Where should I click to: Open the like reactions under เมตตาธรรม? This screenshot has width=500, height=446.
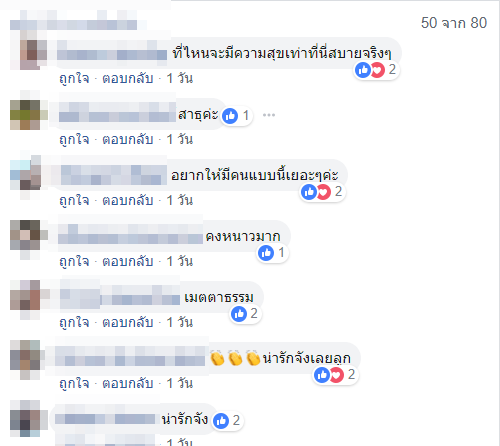click(x=245, y=314)
